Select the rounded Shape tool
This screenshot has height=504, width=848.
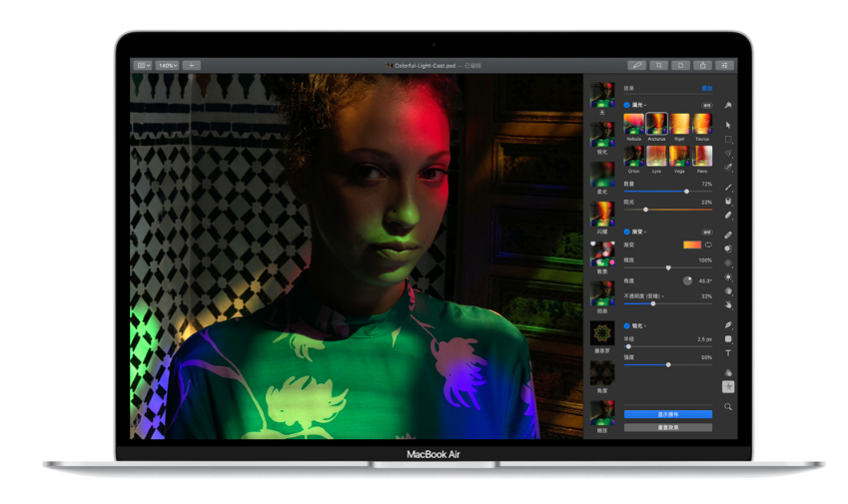[x=728, y=338]
